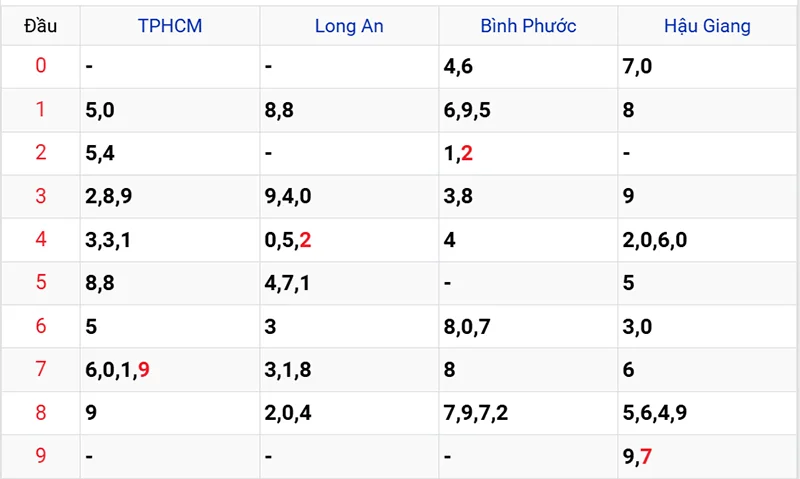Click Long An cell showing 0,5,2

coord(289,240)
